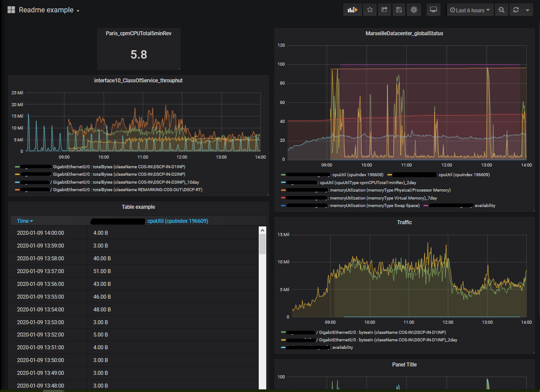This screenshot has height=392, width=540.
Task: Click the 48.00 B table value
Action: click(x=102, y=310)
